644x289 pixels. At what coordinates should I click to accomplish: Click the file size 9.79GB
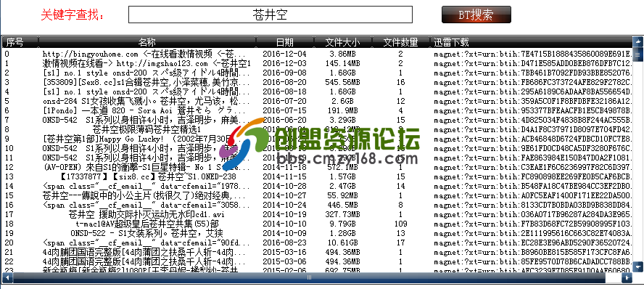coord(342,224)
